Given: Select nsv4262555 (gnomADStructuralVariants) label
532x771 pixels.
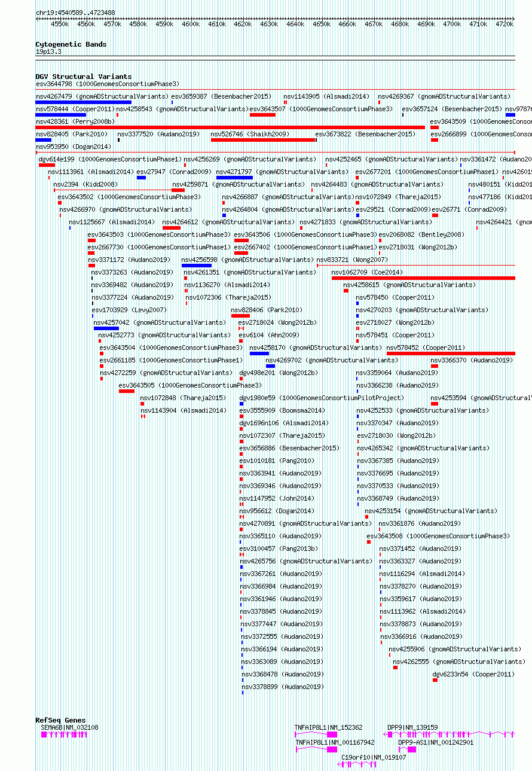Looking at the screenshot, I should [x=459, y=662].
